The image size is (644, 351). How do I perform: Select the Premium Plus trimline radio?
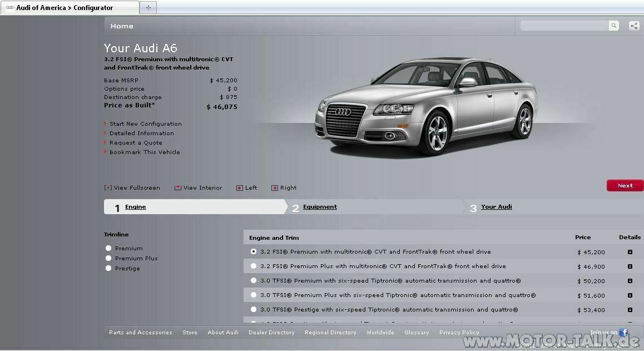coord(108,258)
